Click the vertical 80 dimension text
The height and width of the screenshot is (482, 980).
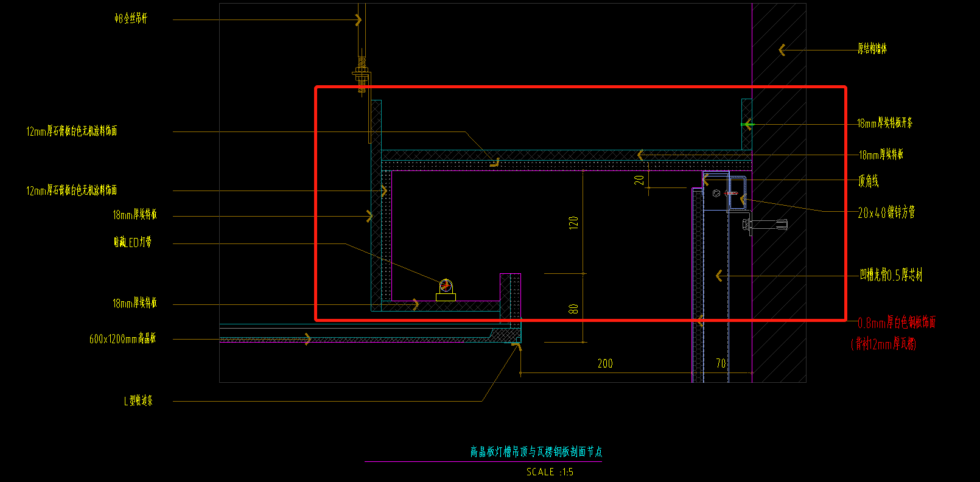573,309
